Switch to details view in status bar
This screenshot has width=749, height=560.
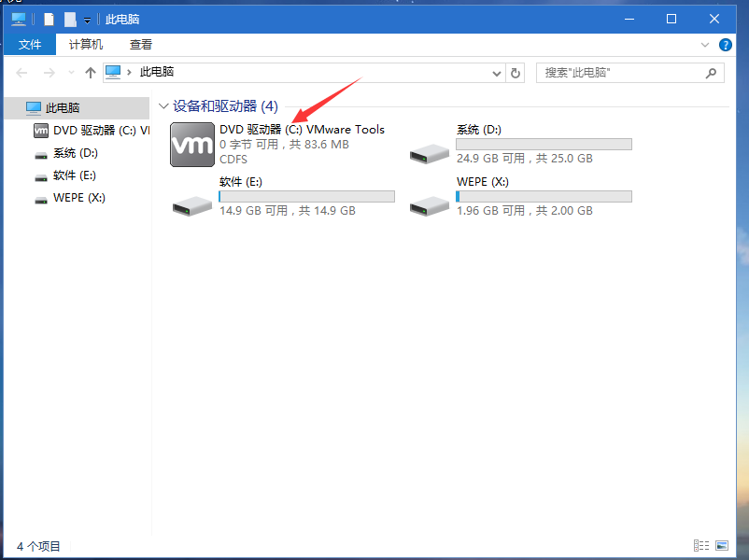tap(700, 545)
